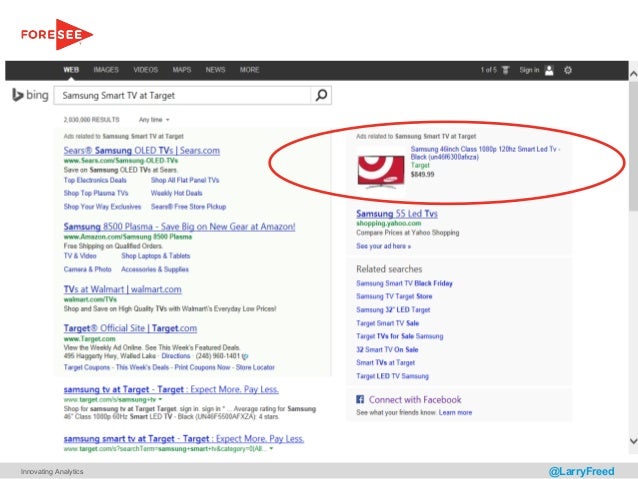Viewport: 638px width, 479px height.
Task: Click the search box with Samsung Smart TV query
Action: (182, 95)
